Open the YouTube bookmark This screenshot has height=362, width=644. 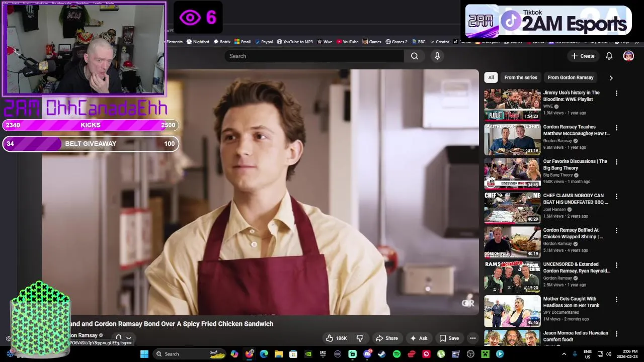tap(347, 42)
